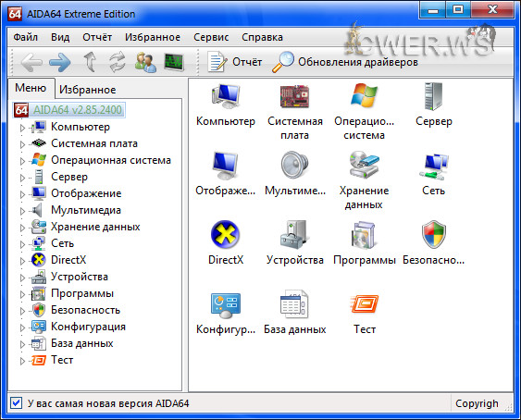The width and height of the screenshot is (521, 420).
Task: Expand the Безопасность tree node
Action: pyautogui.click(x=22, y=311)
